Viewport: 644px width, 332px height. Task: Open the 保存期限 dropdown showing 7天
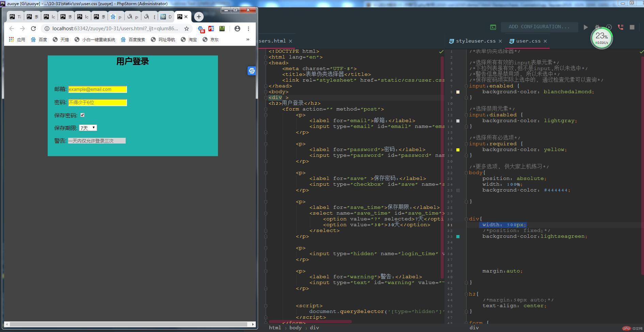coord(88,128)
